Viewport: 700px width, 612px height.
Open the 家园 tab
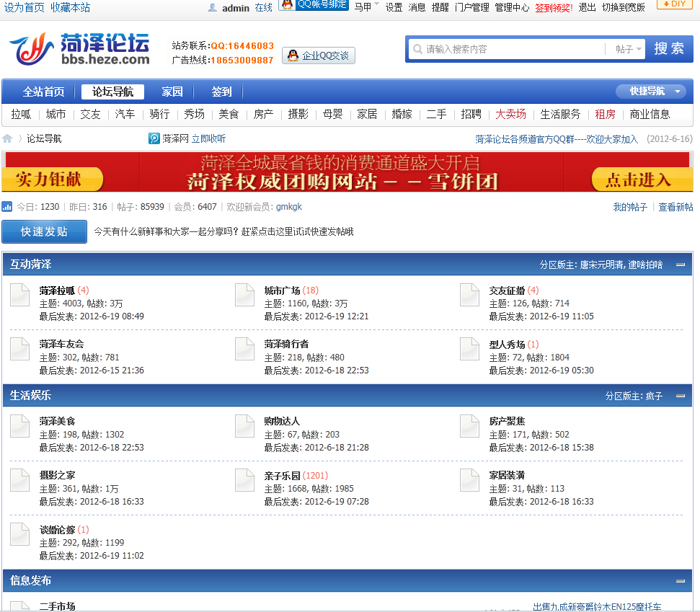[172, 92]
